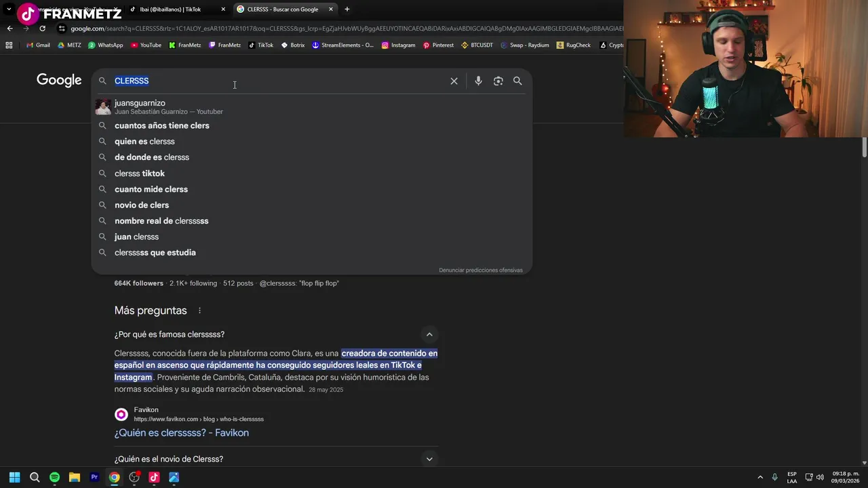Close the Ibai TikTok tab

(223, 9)
